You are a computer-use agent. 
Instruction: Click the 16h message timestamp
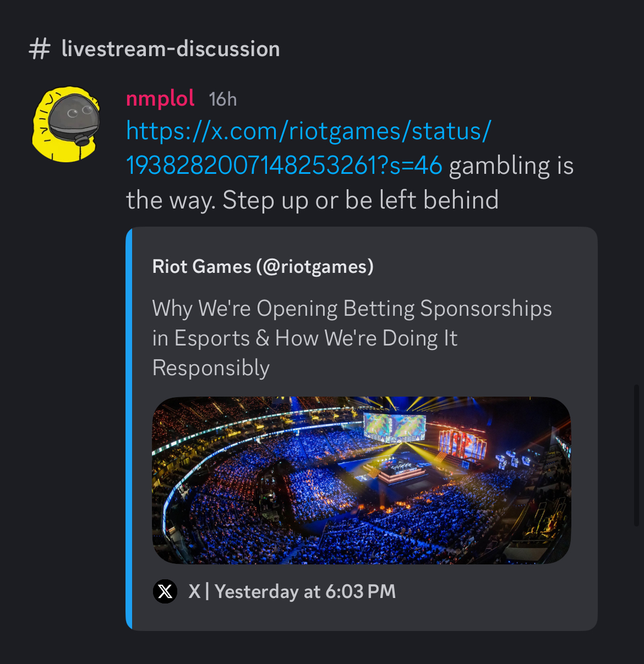tap(223, 100)
